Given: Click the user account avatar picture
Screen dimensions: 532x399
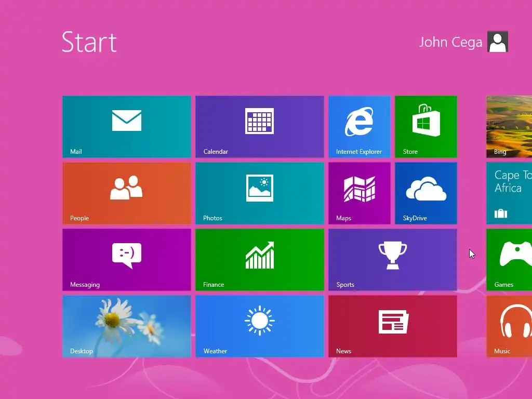Looking at the screenshot, I should coord(498,42).
